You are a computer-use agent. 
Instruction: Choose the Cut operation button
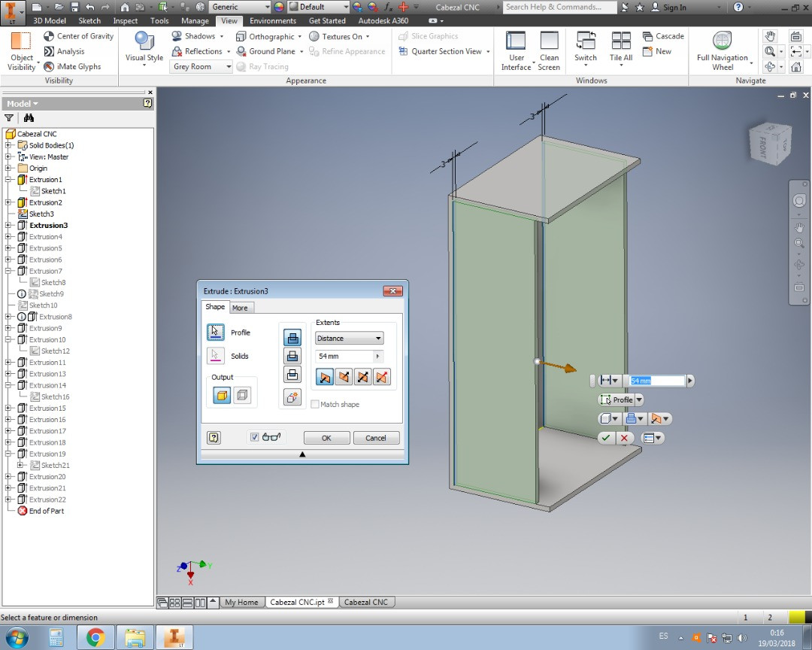(292, 356)
